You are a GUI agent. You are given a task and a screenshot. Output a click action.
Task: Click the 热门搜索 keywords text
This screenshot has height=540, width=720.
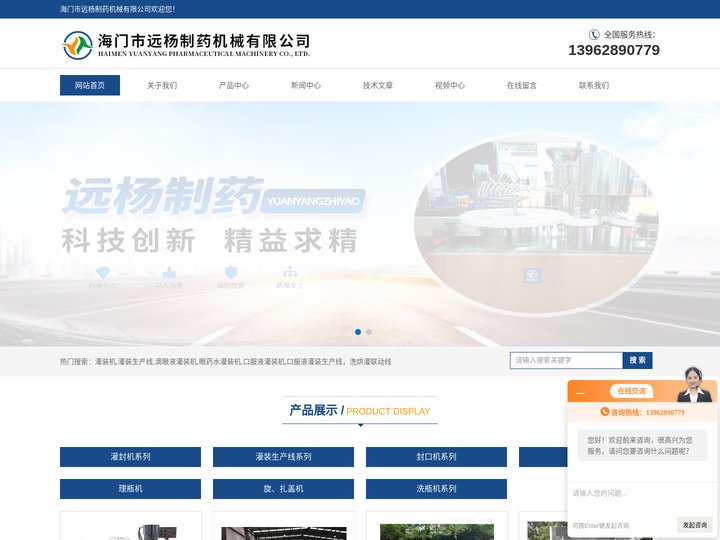(x=225, y=362)
